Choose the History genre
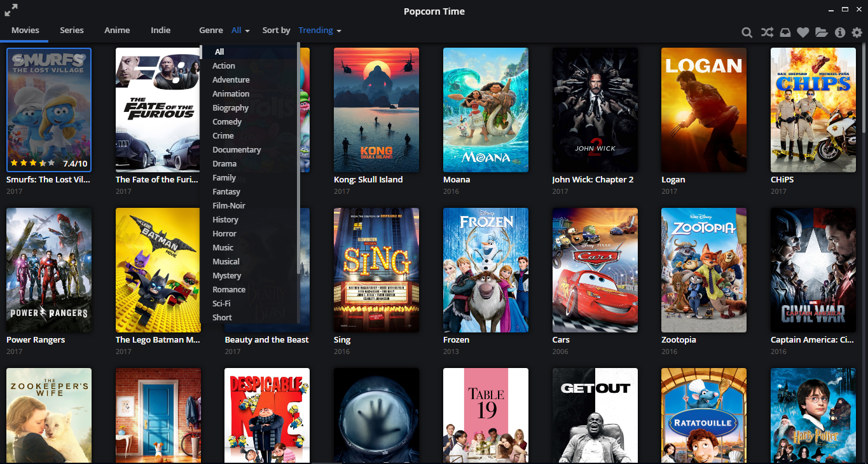868x464 pixels. click(249, 220)
